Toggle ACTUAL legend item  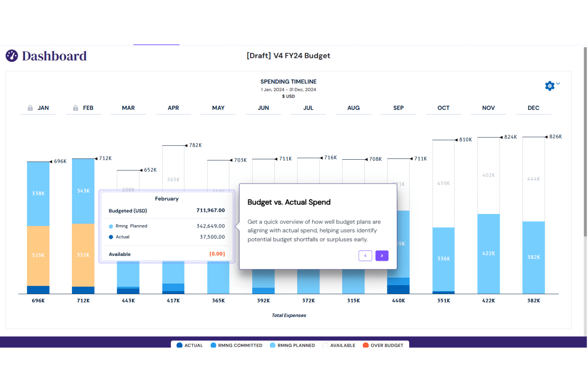pos(190,346)
